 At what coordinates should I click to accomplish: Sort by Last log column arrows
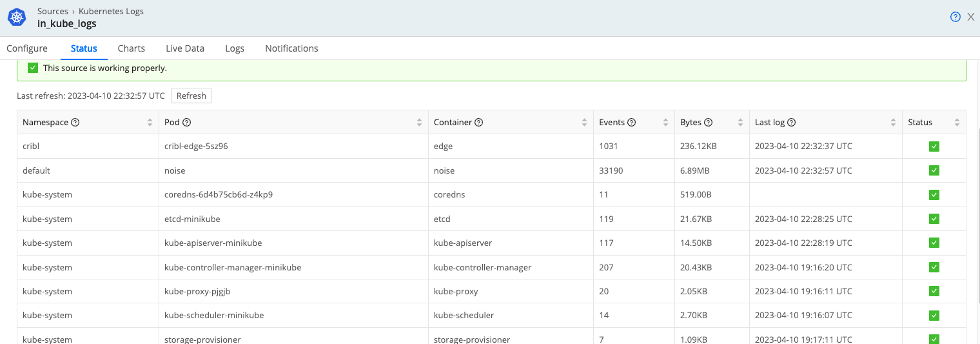pyautogui.click(x=893, y=123)
